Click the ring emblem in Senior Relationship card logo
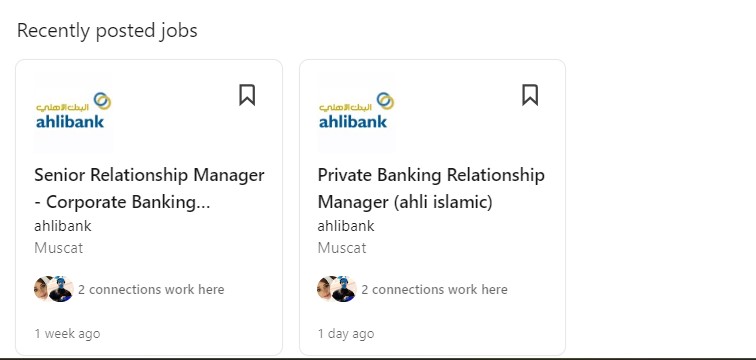Screen dimensions: 756x360 (102, 101)
